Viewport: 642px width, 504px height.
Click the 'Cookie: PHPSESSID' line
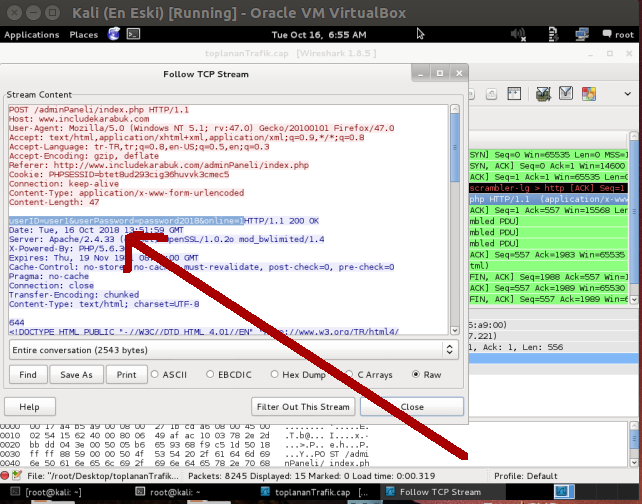119,174
